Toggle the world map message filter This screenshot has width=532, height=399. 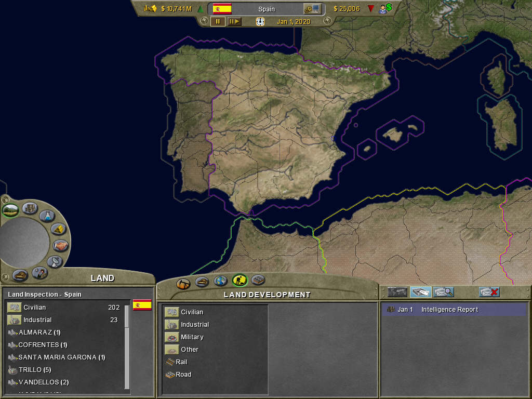click(x=397, y=292)
